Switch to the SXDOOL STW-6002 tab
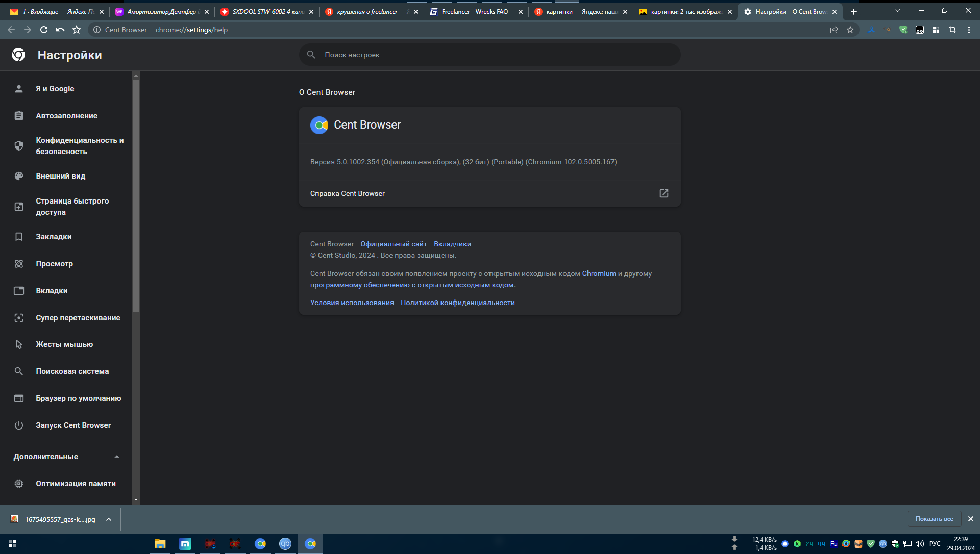 coord(267,12)
